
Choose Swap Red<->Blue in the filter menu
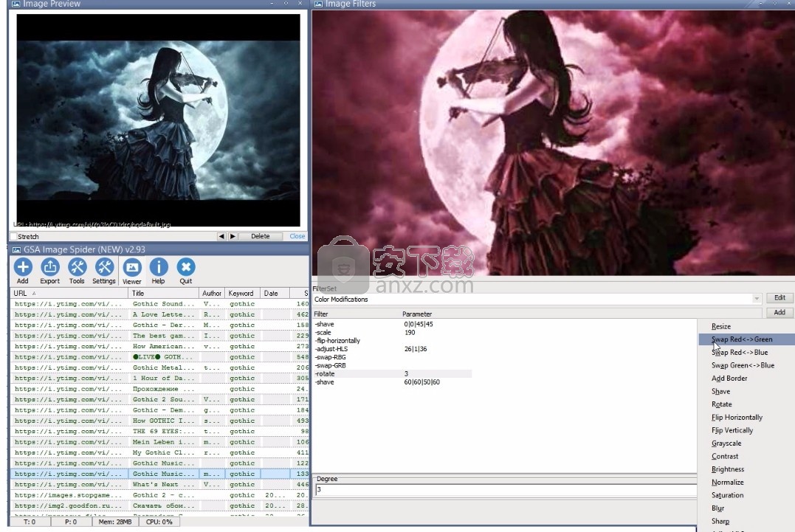point(740,352)
